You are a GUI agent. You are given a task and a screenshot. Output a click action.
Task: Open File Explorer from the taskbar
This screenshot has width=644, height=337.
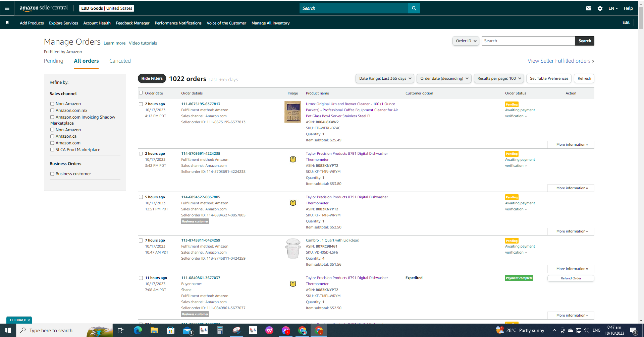click(x=154, y=330)
